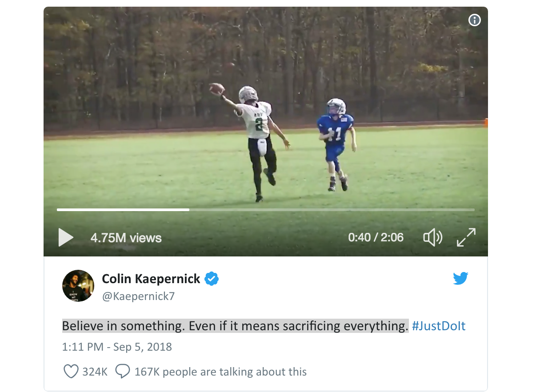Open the video info icon

[x=475, y=20]
